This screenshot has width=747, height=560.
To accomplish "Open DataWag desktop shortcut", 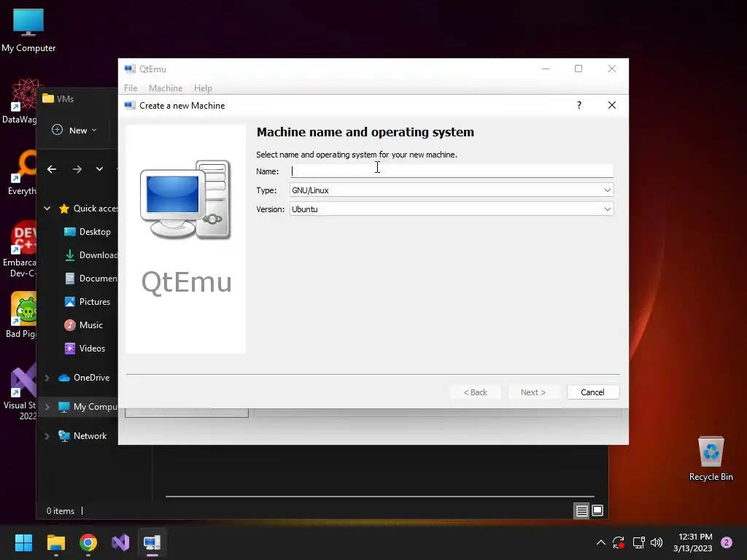I will [x=19, y=101].
